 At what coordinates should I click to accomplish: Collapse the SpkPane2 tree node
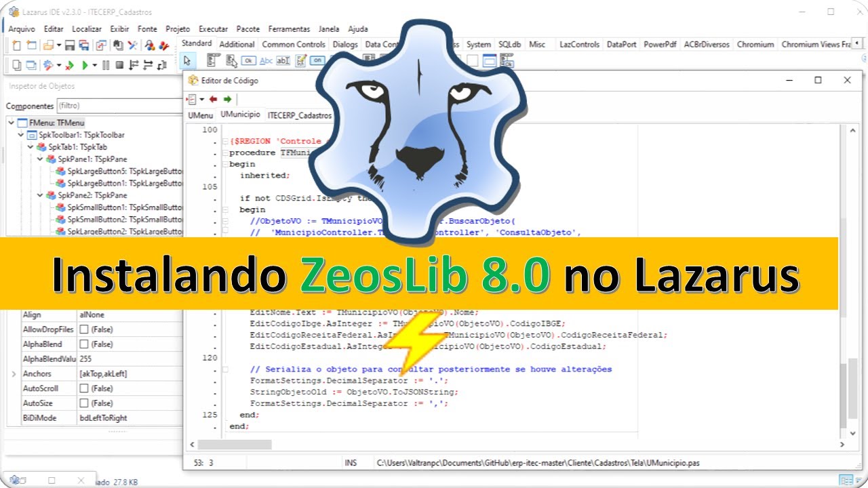coord(40,195)
